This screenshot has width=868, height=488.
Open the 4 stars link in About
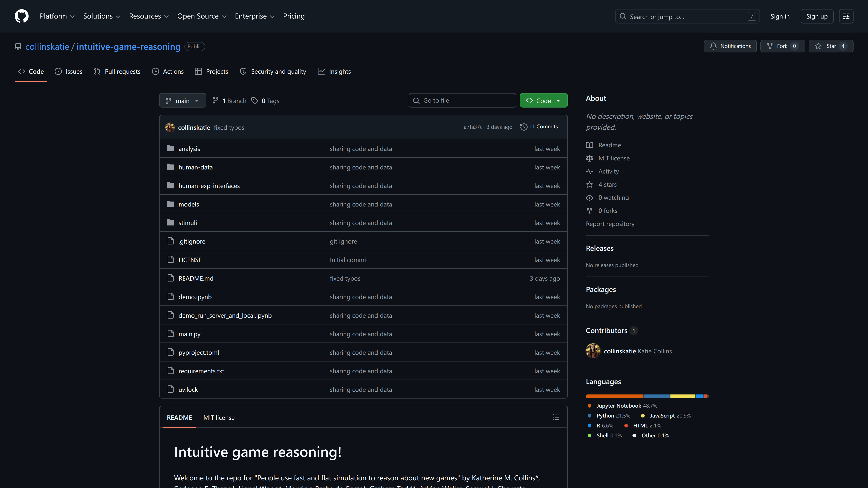[x=607, y=185]
